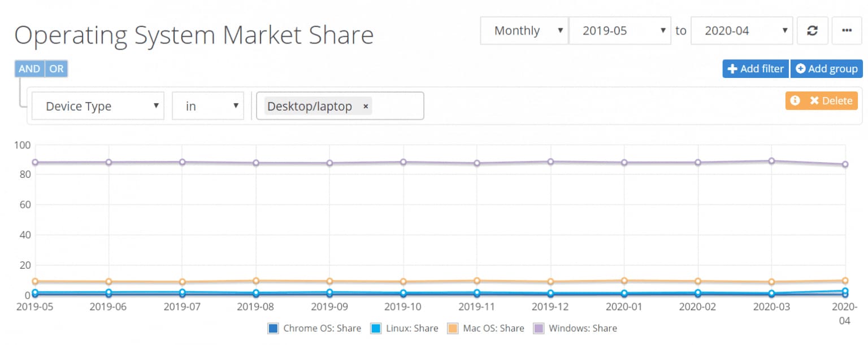
Task: Expand the 2020-04 end date dropdown
Action: 741,30
